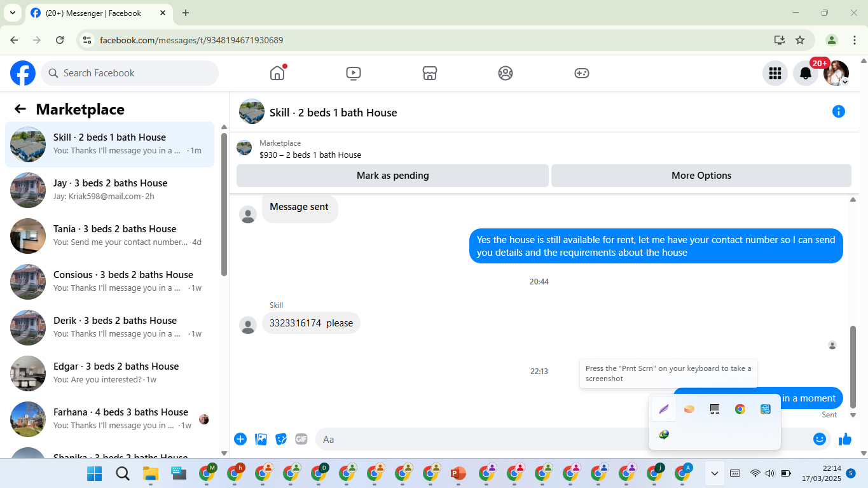Open the Chrome three-dot menu
This screenshot has height=488, width=868.
pos(855,40)
